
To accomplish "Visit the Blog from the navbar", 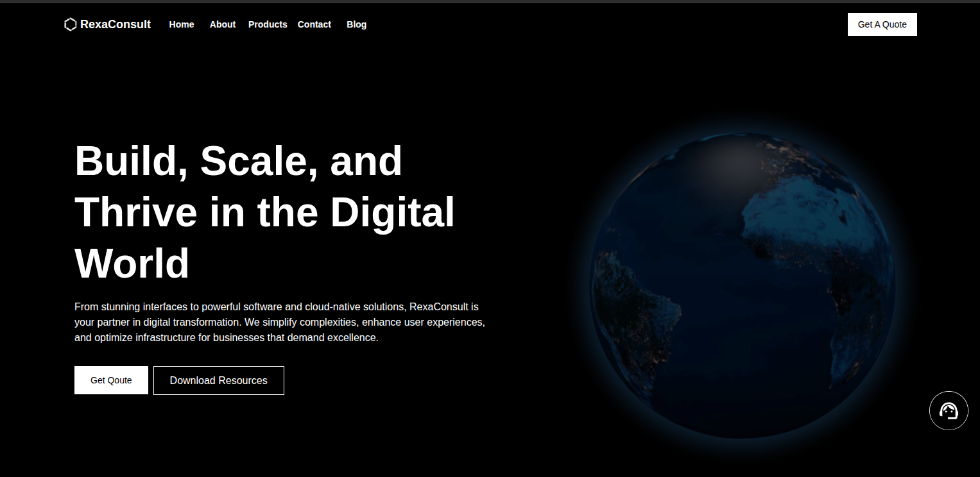I will [x=357, y=24].
